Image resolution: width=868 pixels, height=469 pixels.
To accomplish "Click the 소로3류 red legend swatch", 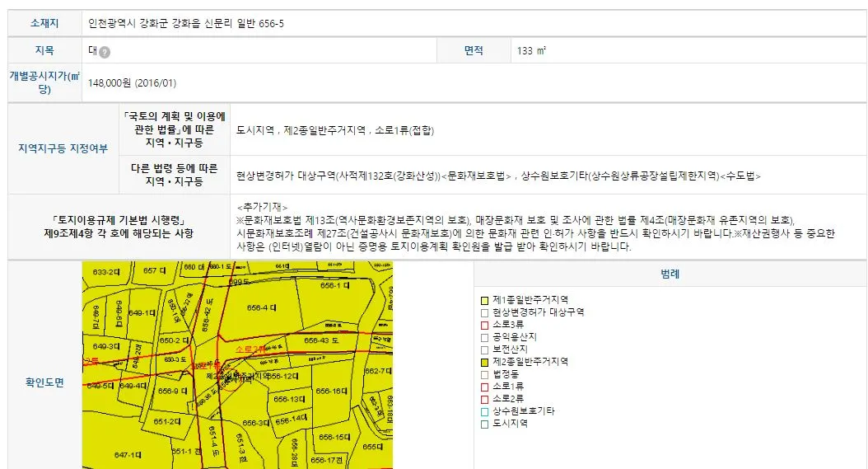I will coord(484,326).
